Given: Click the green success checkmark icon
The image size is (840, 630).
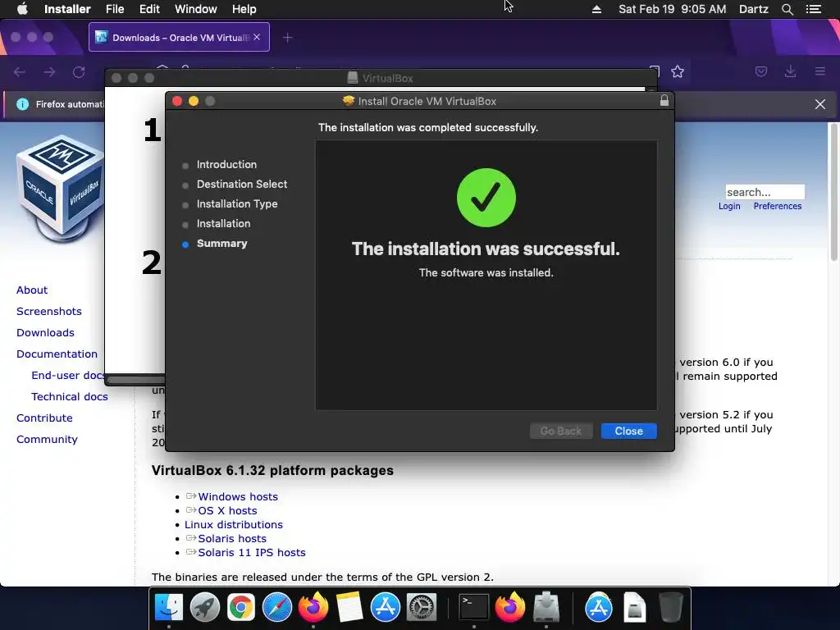Looking at the screenshot, I should pyautogui.click(x=486, y=198).
